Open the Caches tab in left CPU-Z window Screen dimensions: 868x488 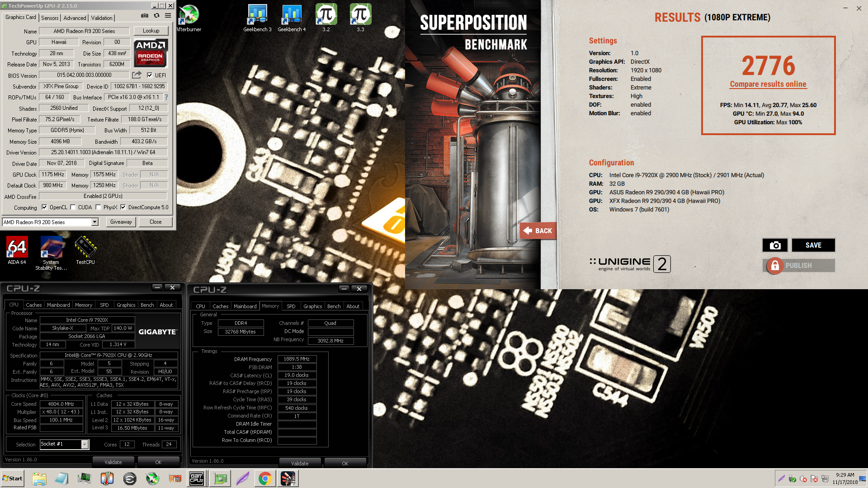click(x=33, y=305)
